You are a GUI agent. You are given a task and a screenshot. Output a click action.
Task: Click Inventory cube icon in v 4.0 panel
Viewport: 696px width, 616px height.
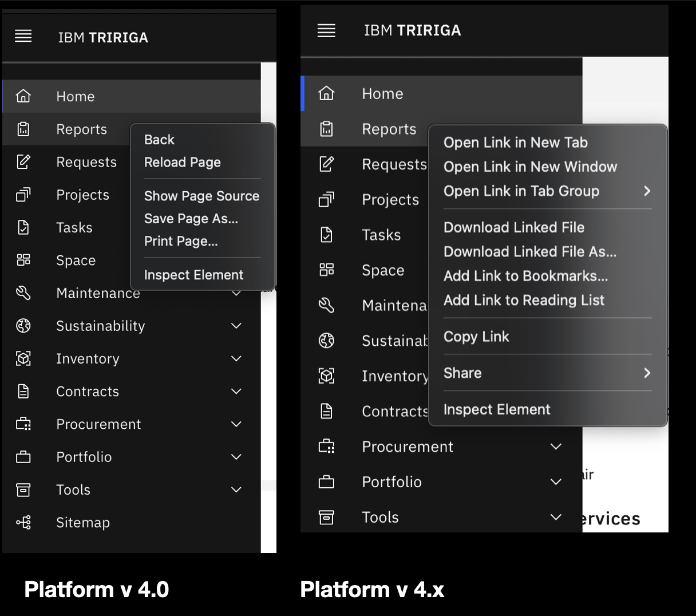click(x=23, y=358)
